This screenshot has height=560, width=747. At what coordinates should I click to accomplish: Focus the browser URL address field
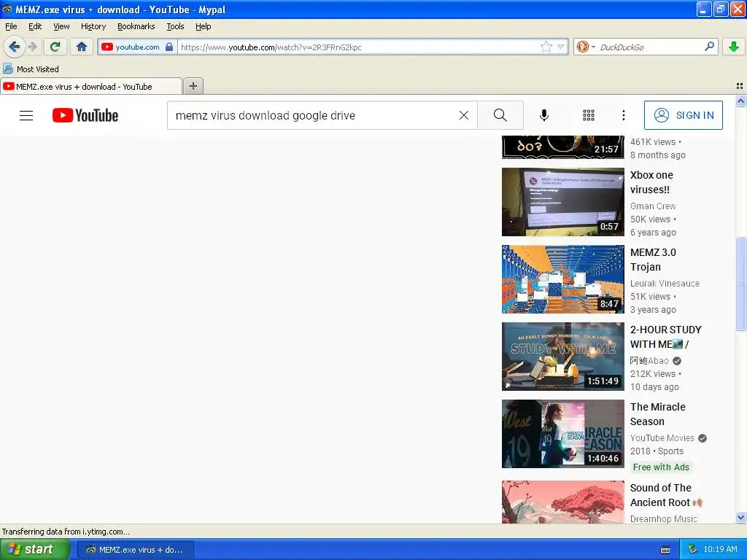[360, 47]
